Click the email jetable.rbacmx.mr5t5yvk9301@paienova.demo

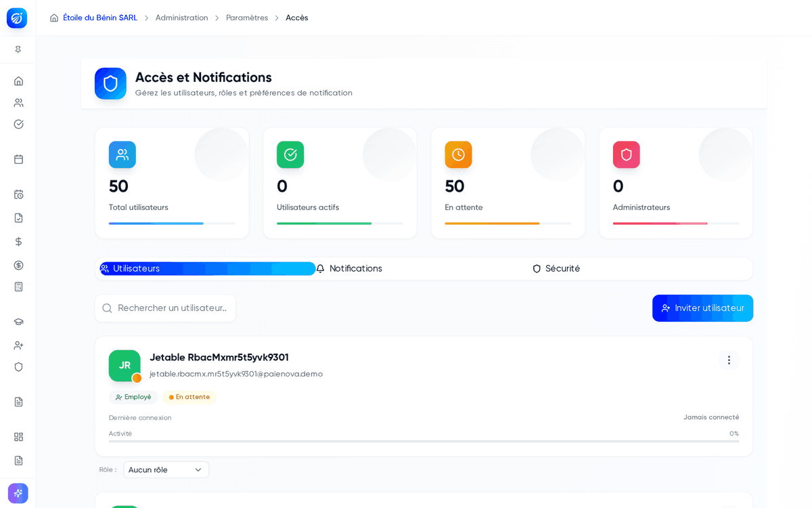[x=236, y=374]
